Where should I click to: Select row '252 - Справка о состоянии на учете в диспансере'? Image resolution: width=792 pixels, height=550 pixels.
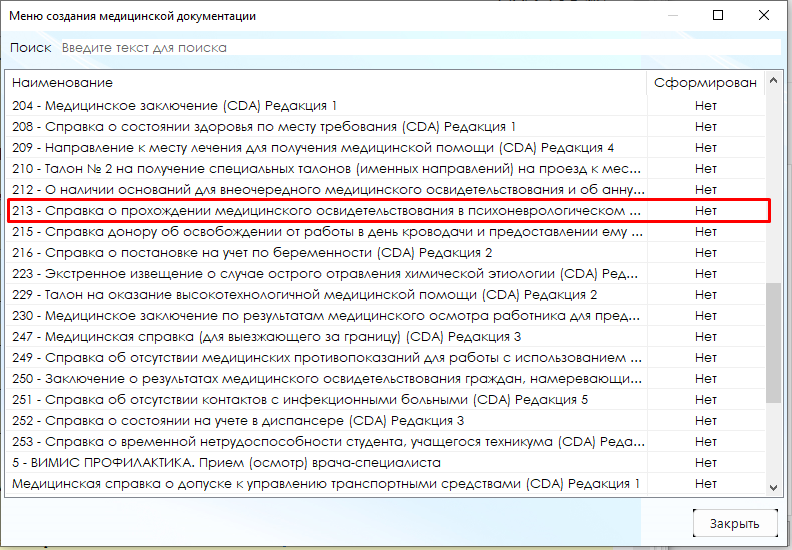tap(386, 421)
